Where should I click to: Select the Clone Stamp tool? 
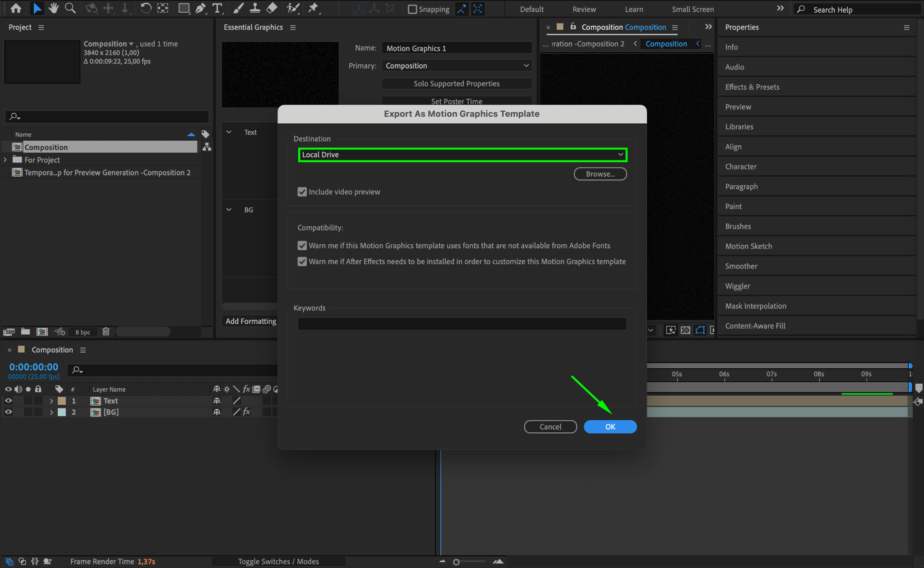(255, 8)
